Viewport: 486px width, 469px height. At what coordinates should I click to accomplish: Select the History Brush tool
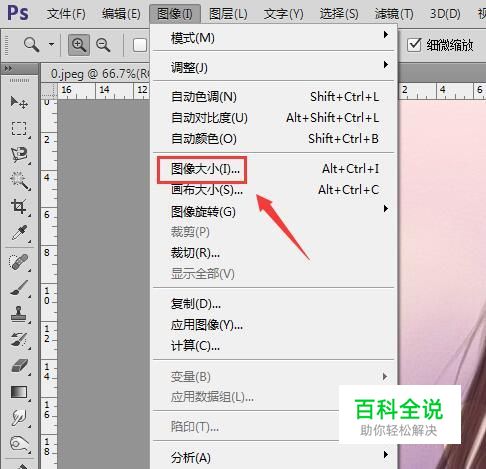19,340
